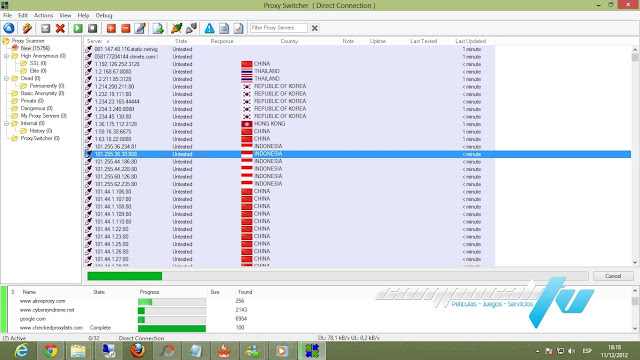Clear filter with the X beside filter box
The image size is (640, 360).
tap(315, 28)
